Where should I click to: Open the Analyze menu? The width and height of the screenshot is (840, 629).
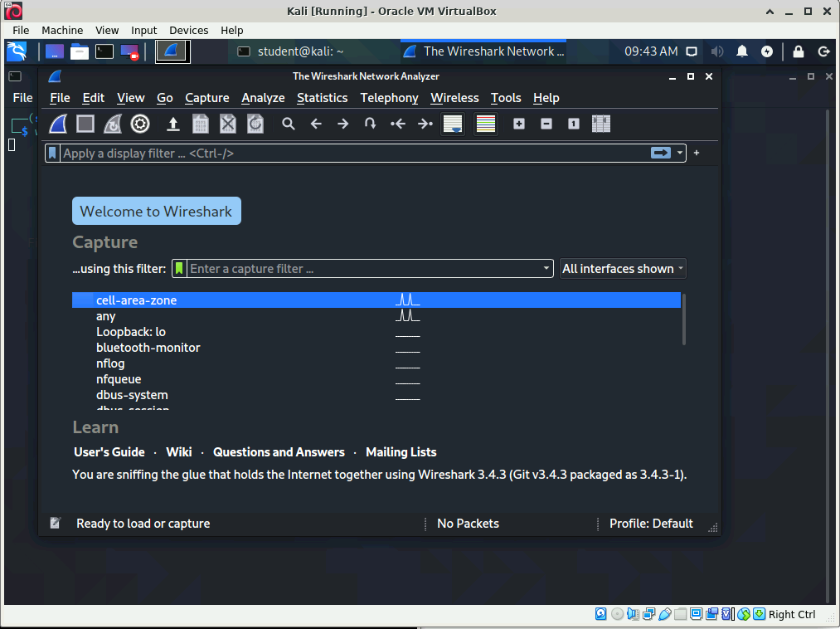263,98
